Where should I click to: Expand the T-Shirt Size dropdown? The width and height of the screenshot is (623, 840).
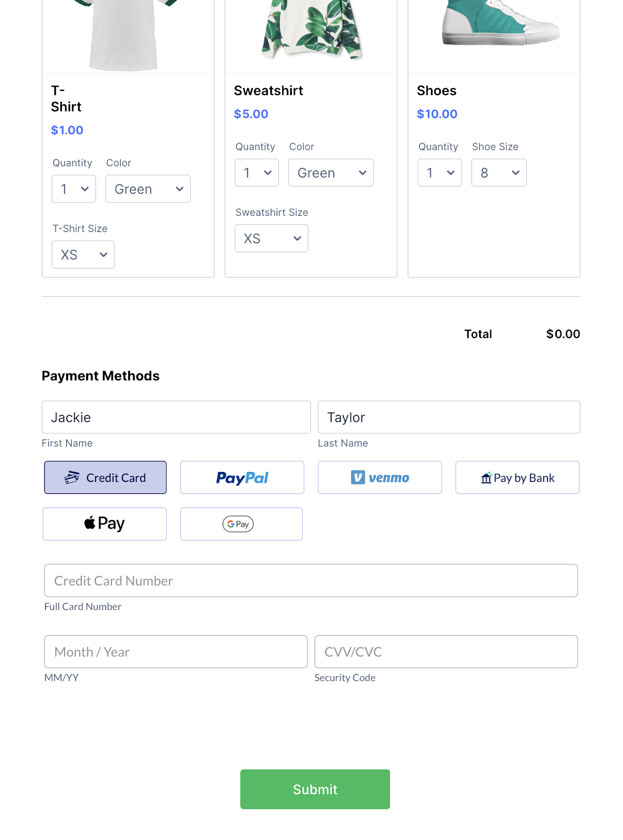83,255
